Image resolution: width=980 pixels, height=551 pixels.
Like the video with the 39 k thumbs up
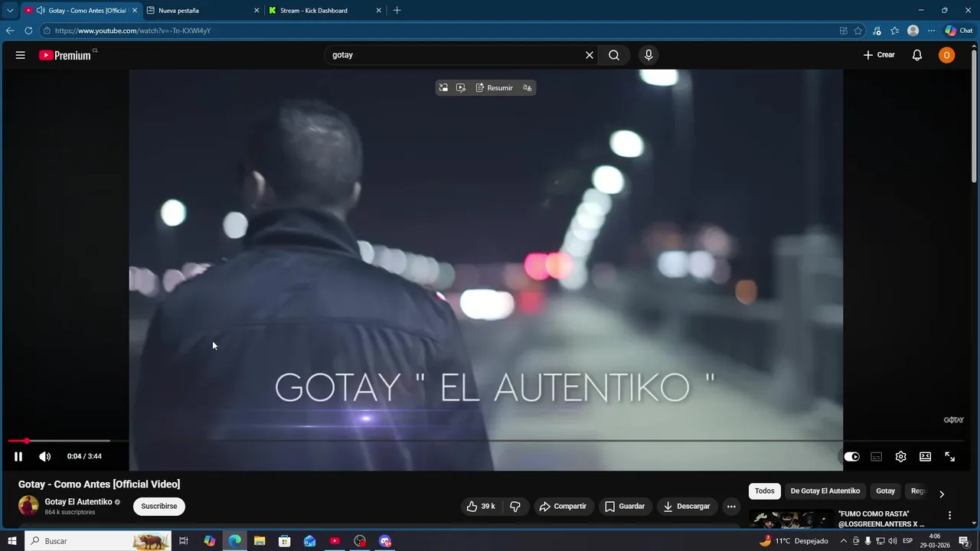(x=481, y=507)
